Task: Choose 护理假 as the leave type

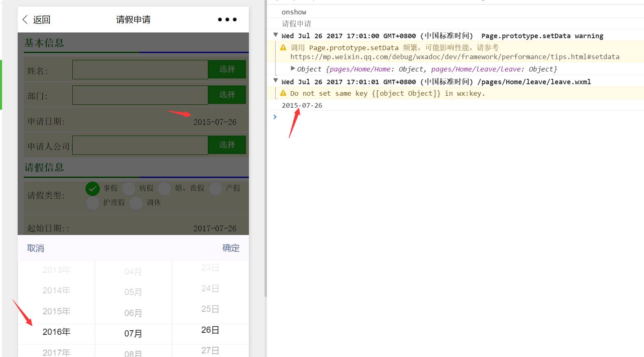Action: coord(93,203)
